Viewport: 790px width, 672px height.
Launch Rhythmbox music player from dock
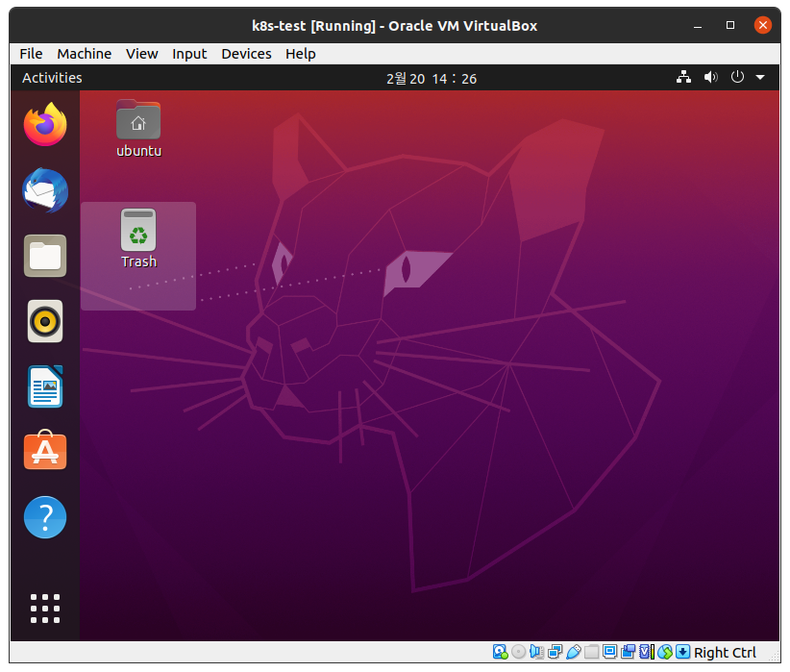pyautogui.click(x=45, y=321)
